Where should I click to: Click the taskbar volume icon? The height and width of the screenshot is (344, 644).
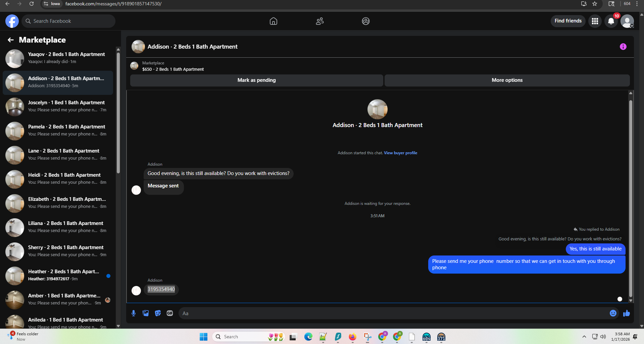coord(603,337)
